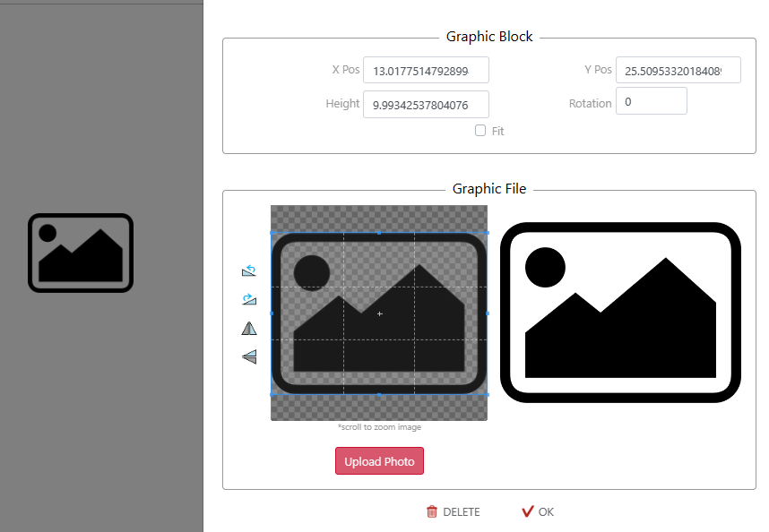Click into the X Pos field

point(426,70)
